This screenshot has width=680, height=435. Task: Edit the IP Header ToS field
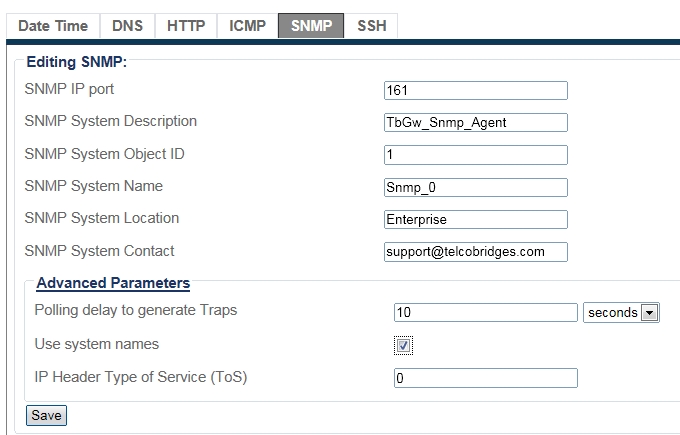485,378
